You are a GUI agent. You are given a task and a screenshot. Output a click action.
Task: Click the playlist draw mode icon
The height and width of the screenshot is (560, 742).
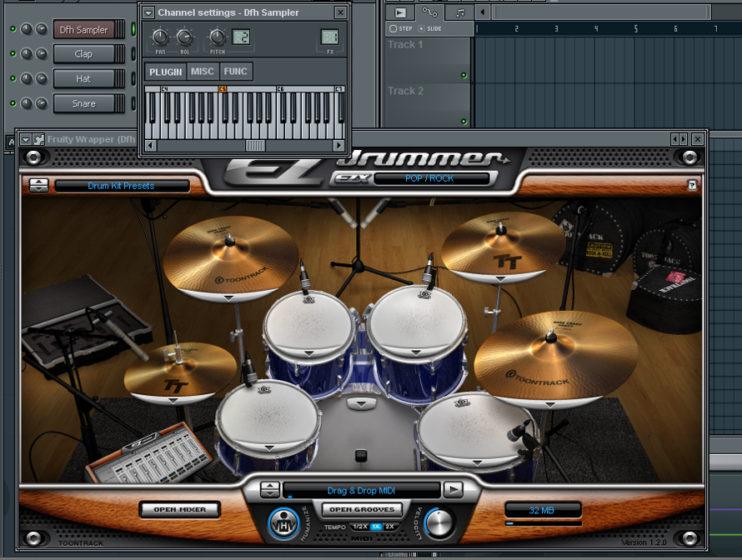pos(429,12)
